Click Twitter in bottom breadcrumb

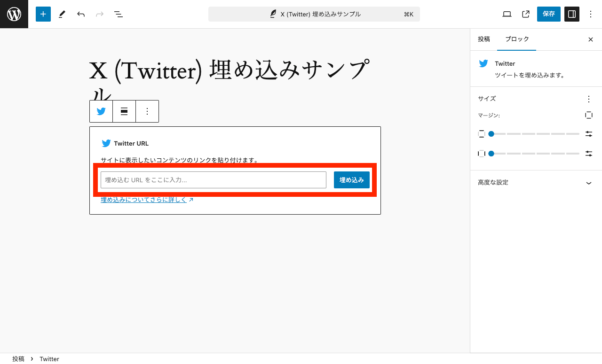tap(49, 359)
